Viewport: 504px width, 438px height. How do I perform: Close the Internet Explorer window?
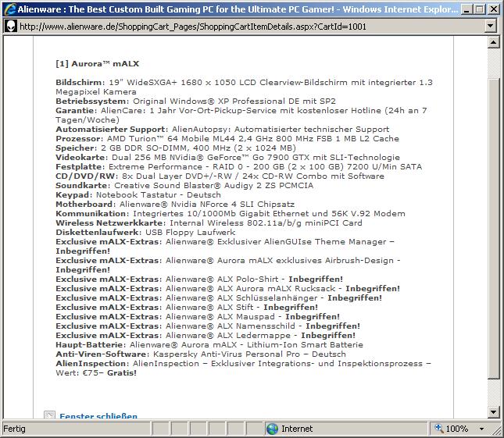494,9
